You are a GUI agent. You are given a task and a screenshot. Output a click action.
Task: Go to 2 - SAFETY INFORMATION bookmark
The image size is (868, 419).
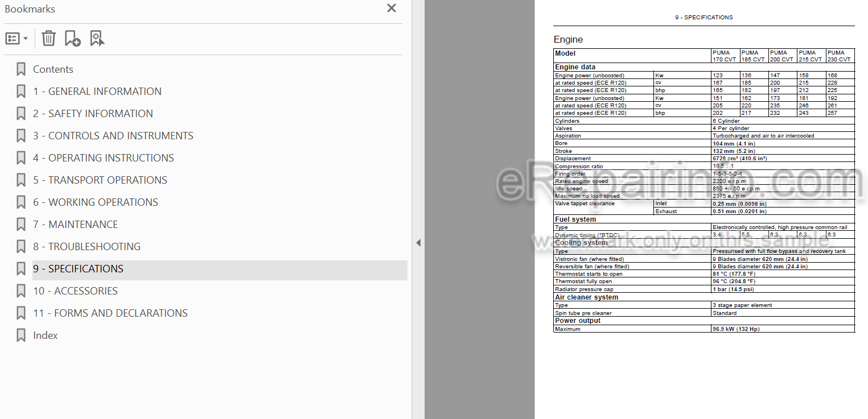93,114
